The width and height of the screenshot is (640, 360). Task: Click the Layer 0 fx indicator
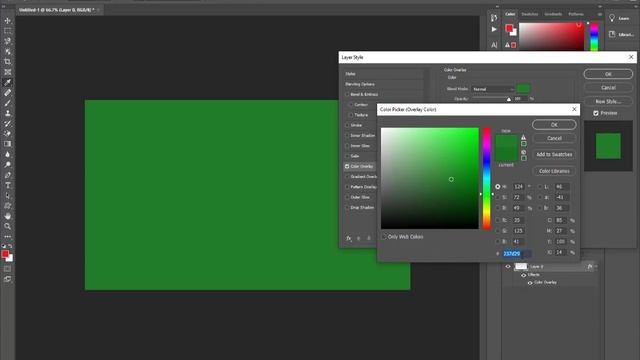[x=590, y=267]
